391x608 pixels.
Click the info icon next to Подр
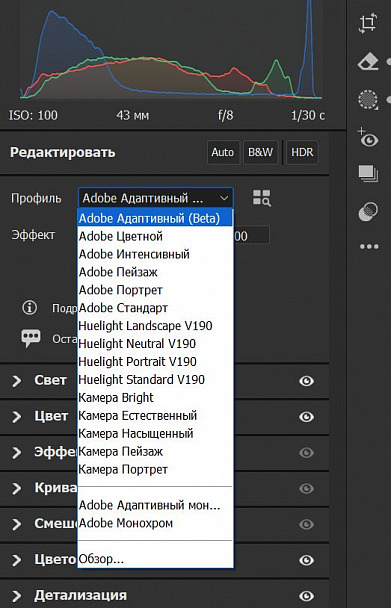click(29, 308)
